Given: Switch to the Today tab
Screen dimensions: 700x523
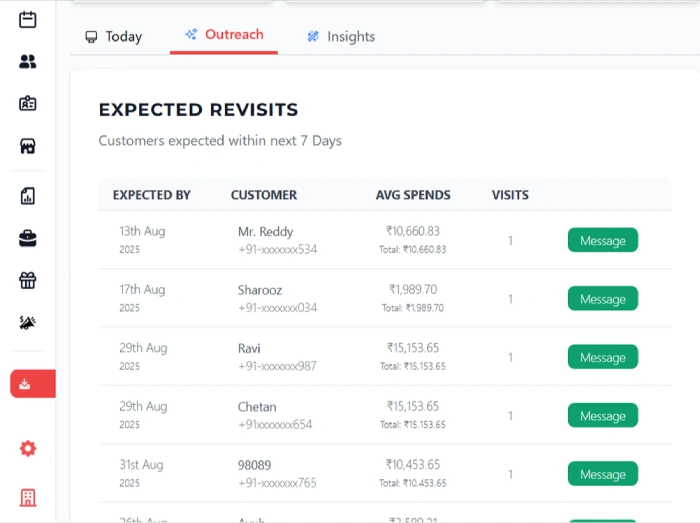Looking at the screenshot, I should 113,37.
